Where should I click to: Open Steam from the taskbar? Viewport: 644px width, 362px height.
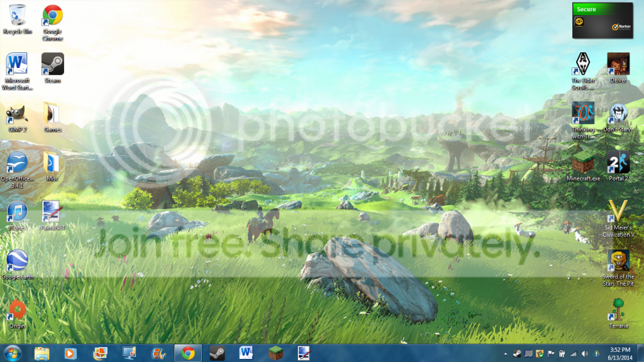point(217,353)
